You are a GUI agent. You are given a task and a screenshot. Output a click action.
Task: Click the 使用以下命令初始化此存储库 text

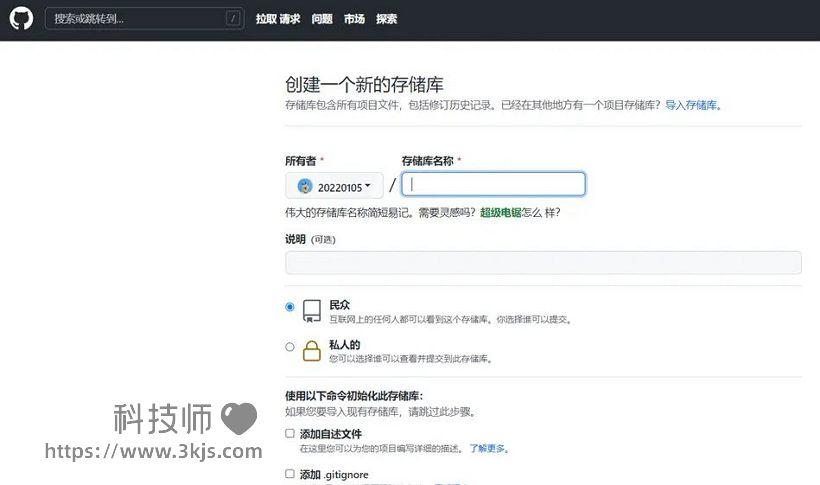click(354, 396)
